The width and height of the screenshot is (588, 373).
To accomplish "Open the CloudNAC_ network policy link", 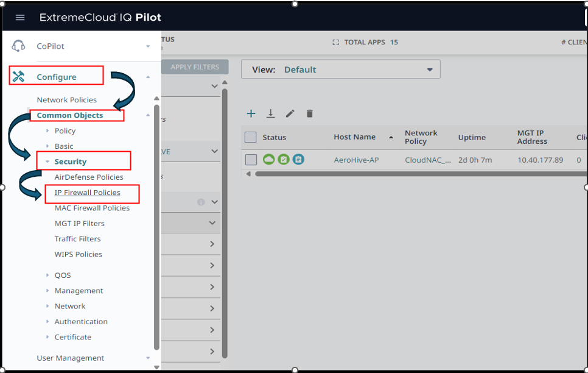I will click(428, 160).
